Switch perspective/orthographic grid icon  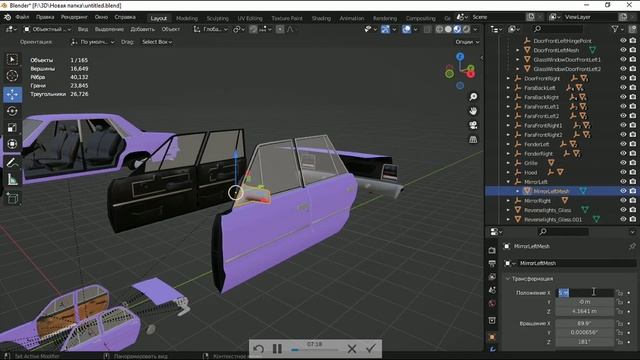473,140
